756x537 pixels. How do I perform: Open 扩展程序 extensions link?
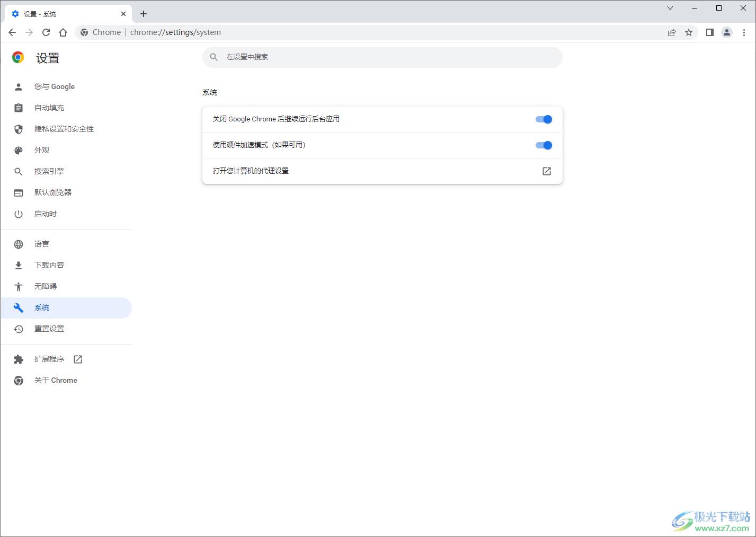click(66, 359)
